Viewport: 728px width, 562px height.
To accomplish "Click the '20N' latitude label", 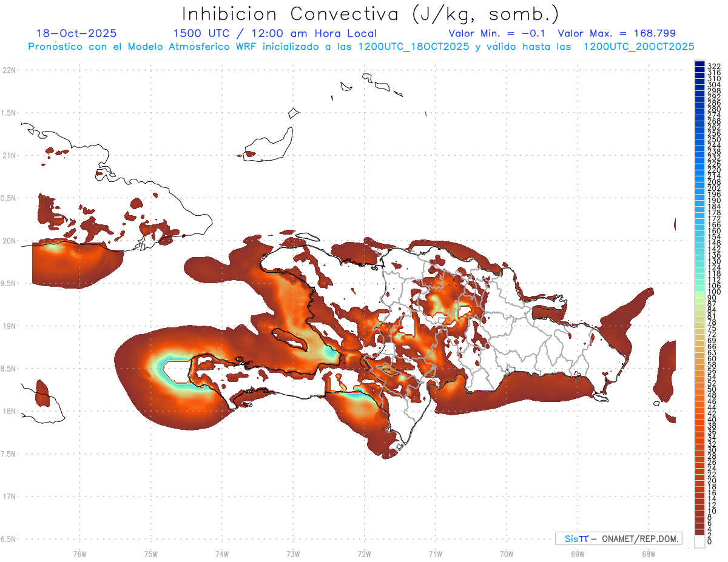I will (9, 241).
